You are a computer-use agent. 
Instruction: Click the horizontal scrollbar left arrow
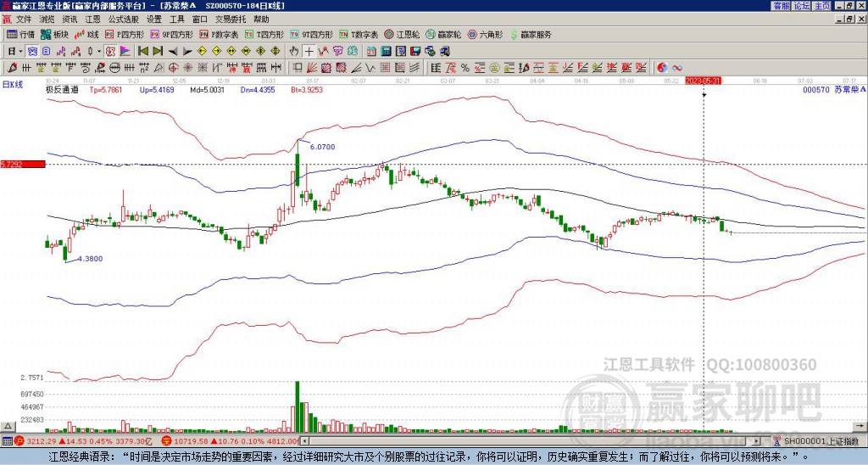[x=303, y=441]
